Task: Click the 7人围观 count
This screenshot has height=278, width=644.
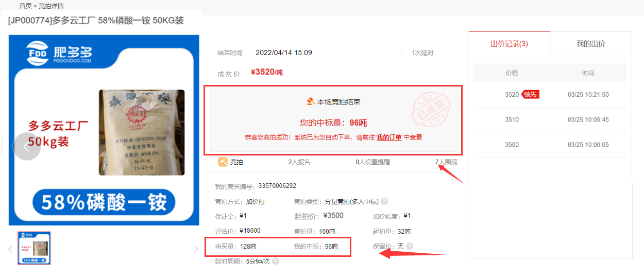Action: coord(446,162)
